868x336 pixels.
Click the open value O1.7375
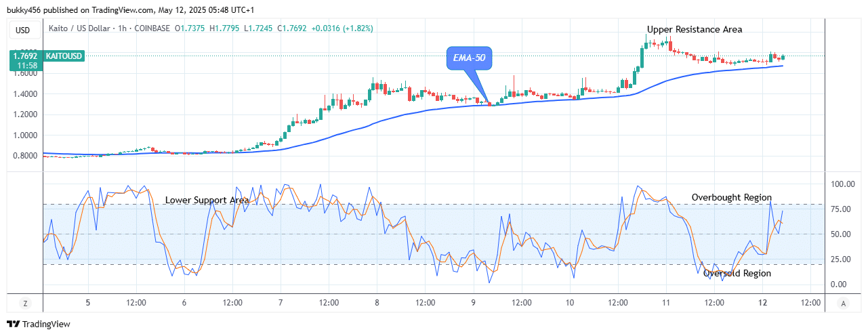[x=191, y=28]
